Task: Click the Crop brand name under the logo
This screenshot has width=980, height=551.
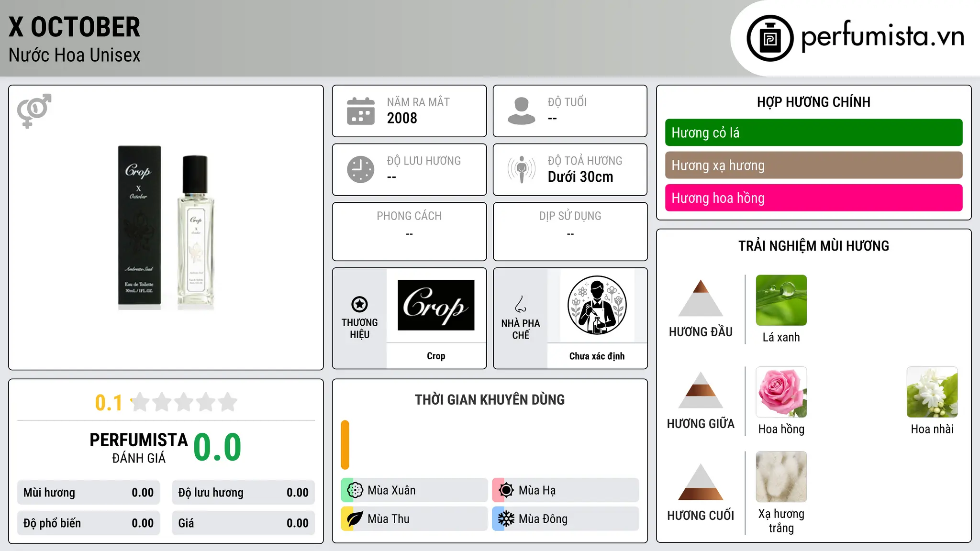Action: 436,356
